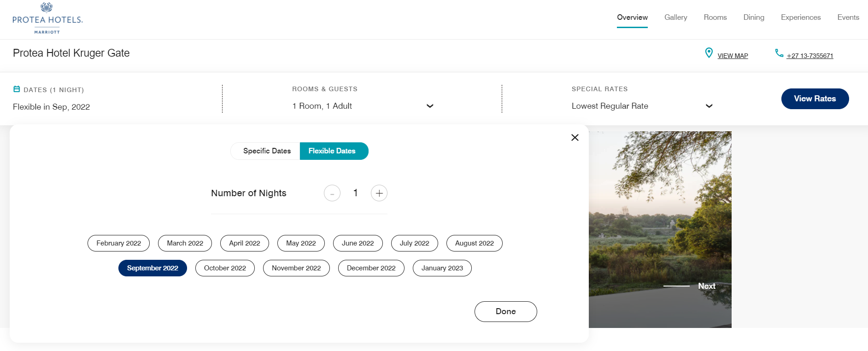
Task: Click the View Rates button
Action: point(815,99)
